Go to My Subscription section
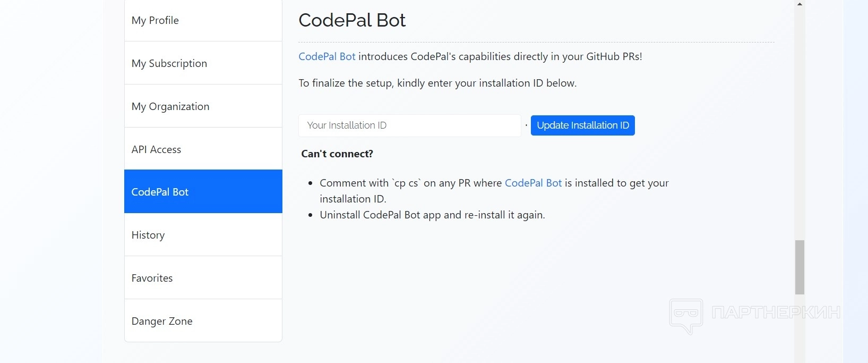 203,63
